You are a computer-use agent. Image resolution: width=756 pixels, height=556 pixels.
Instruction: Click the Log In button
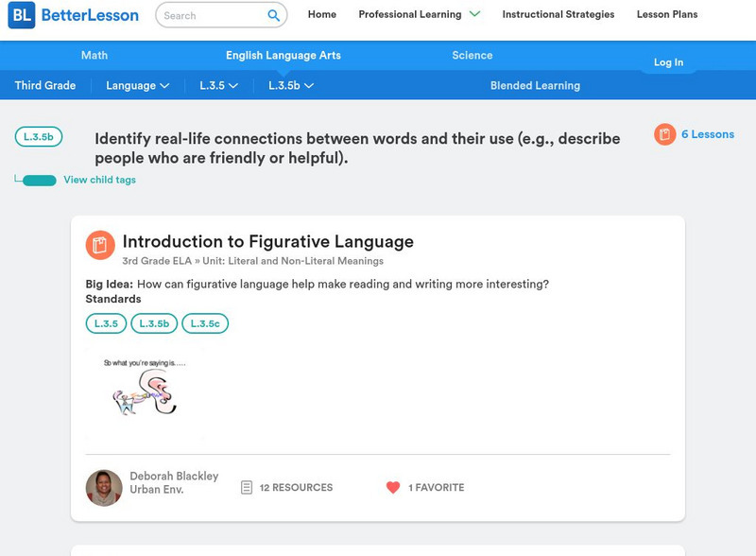tap(668, 62)
